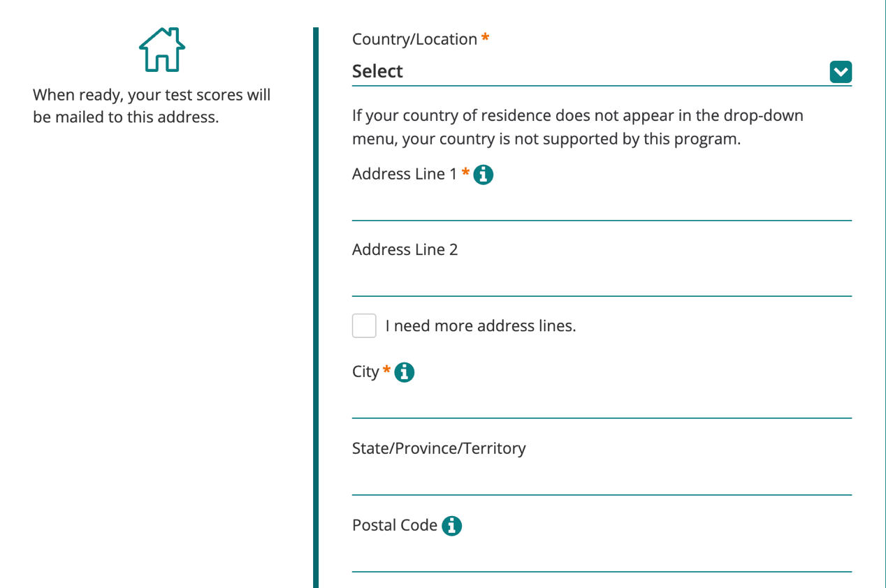Click the 'Country/Location' field label
This screenshot has height=588, width=886.
pos(414,39)
